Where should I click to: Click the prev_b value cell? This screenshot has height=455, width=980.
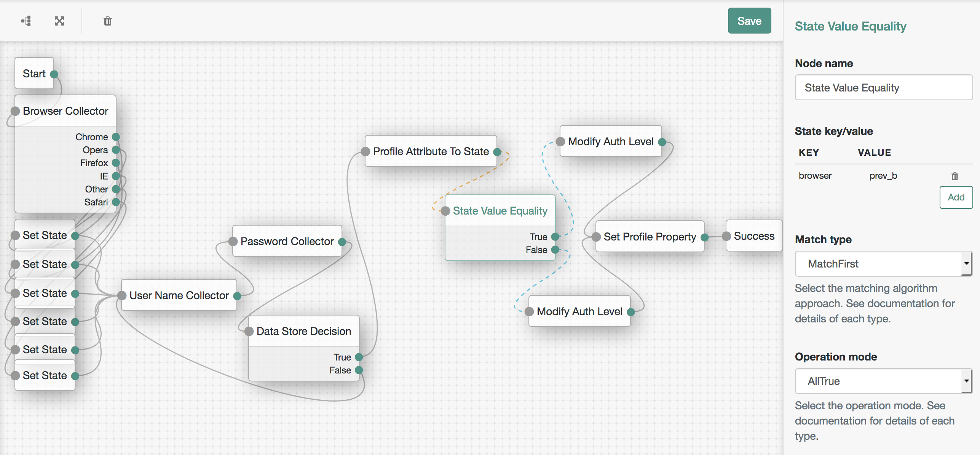[x=883, y=176]
